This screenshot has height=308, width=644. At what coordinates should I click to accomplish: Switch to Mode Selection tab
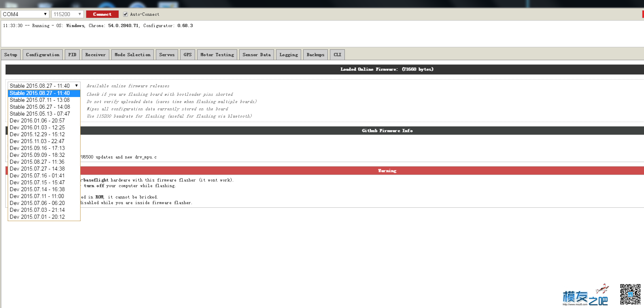point(133,55)
